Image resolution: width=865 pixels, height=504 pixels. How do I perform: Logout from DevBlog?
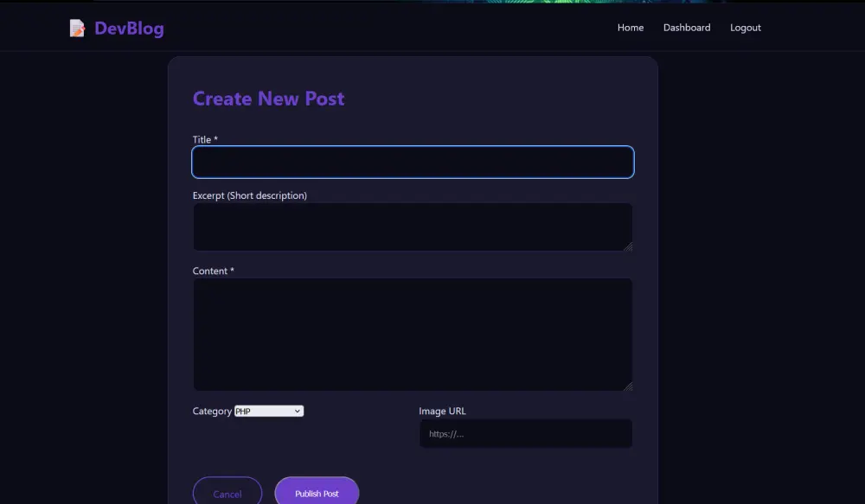tap(745, 28)
